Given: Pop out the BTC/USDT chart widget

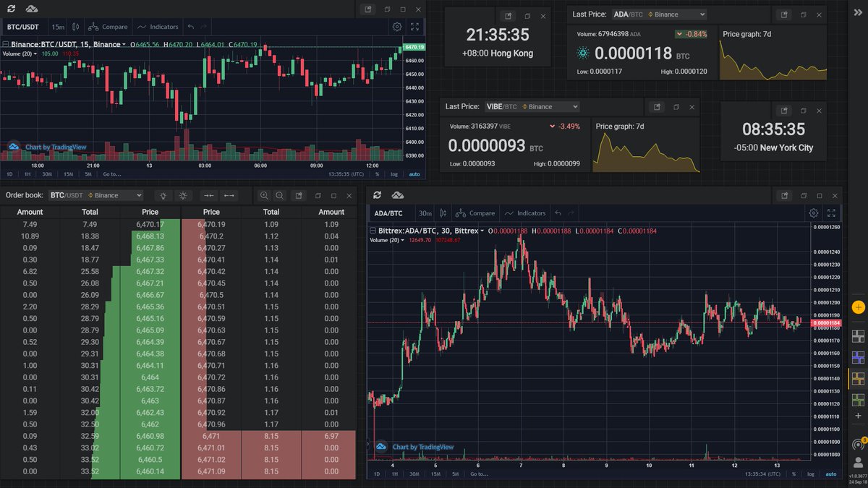Looking at the screenshot, I should (368, 9).
